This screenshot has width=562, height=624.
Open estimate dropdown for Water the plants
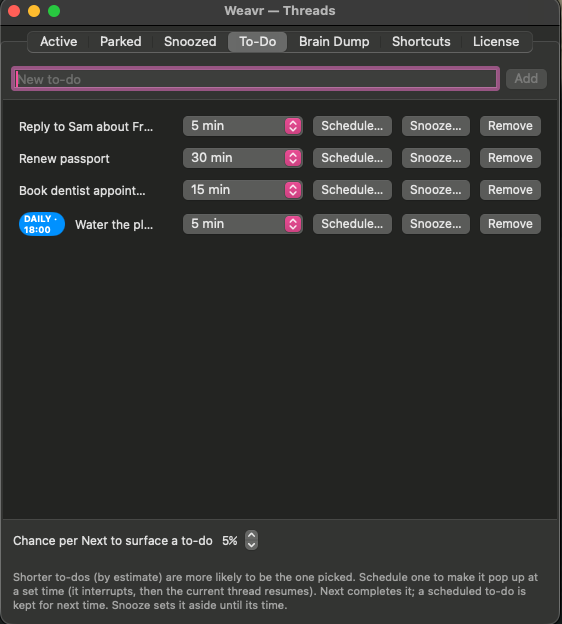[x=242, y=224]
